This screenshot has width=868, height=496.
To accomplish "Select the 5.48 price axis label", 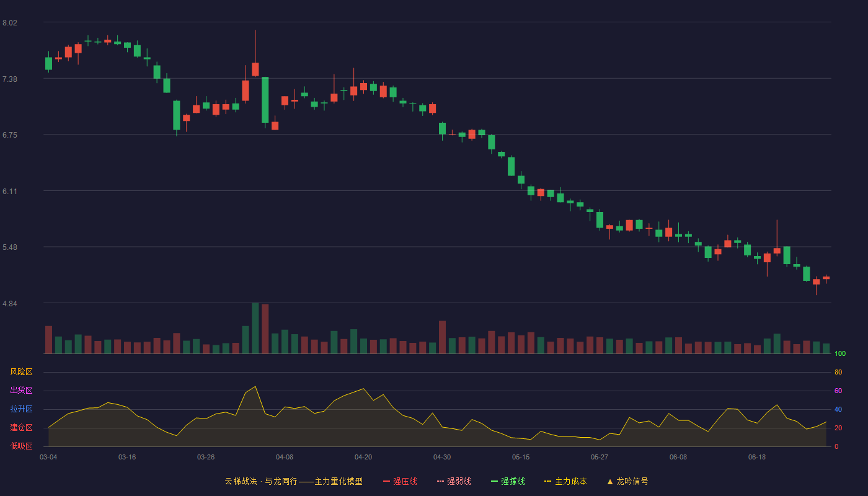I will pyautogui.click(x=10, y=247).
